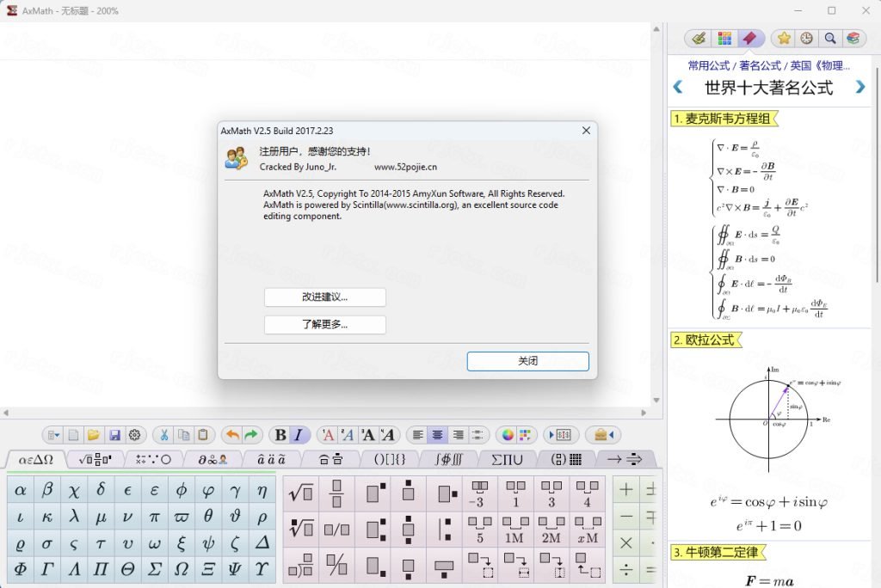Open the accents â ä ã tab
Screen dimensions: 881x588
click(x=271, y=459)
